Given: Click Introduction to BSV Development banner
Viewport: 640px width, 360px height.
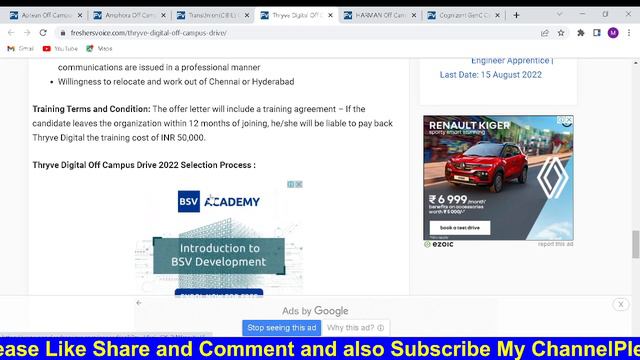Looking at the screenshot, I should [x=219, y=255].
